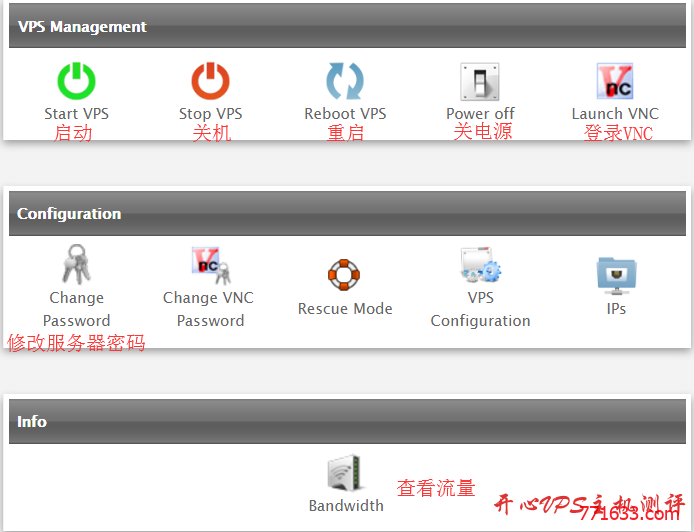Open the Launch VNC icon

pos(615,81)
